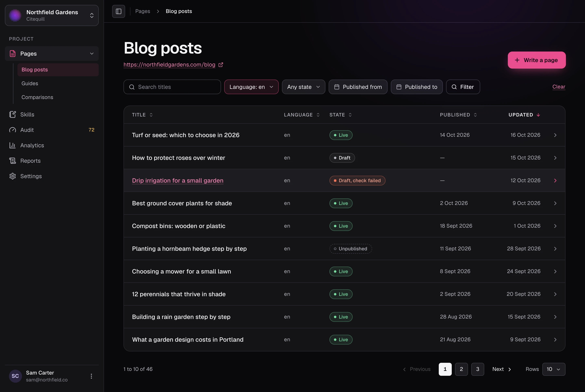The height and width of the screenshot is (392, 585).
Task: Select Comparisons in sidebar
Action: 37,97
